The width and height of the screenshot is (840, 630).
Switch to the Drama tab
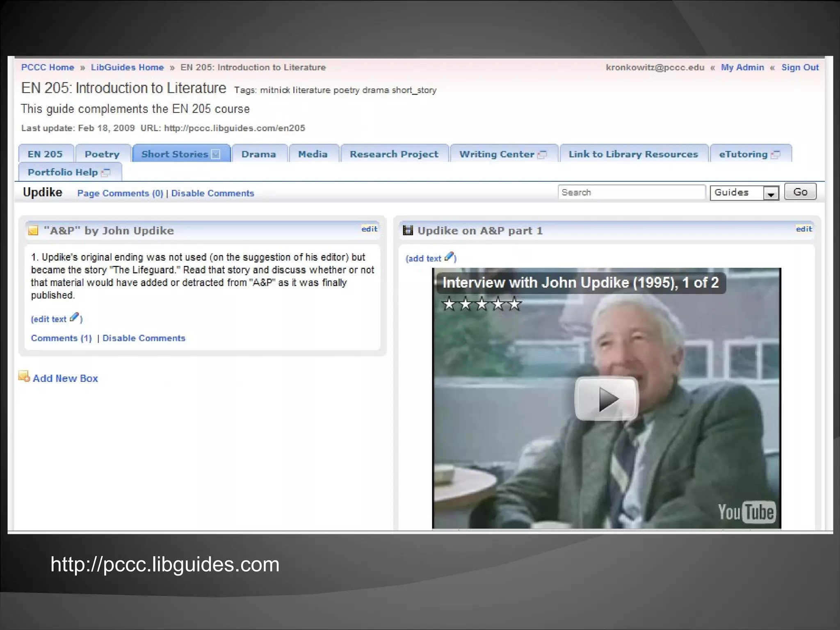(x=259, y=153)
